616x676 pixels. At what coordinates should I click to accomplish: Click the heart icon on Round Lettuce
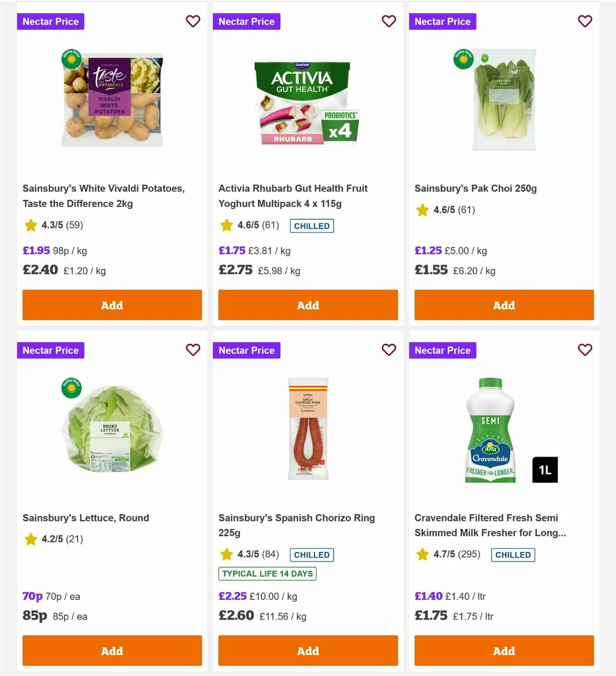193,350
